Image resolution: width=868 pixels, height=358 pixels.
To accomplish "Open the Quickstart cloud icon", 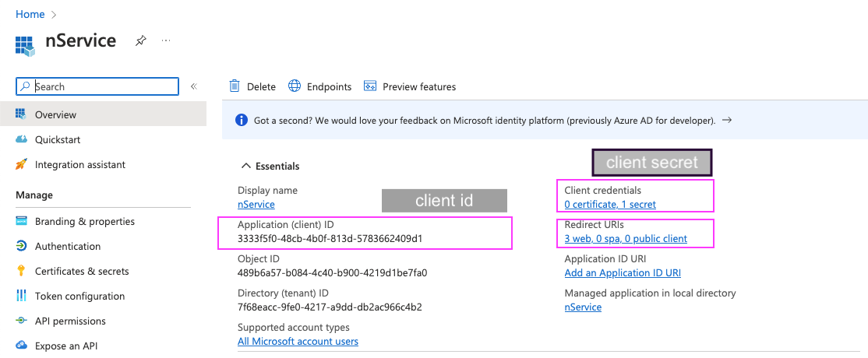I will coord(21,139).
